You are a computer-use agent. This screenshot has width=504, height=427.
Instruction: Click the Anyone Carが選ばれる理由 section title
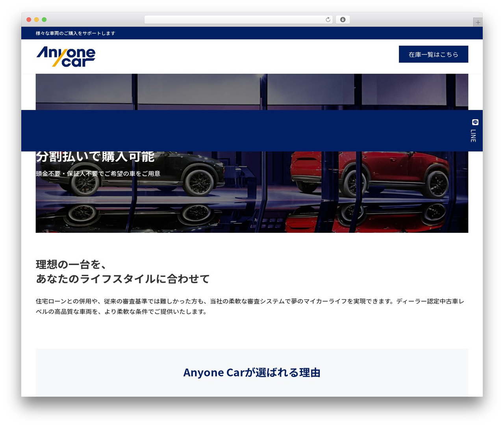(x=252, y=373)
